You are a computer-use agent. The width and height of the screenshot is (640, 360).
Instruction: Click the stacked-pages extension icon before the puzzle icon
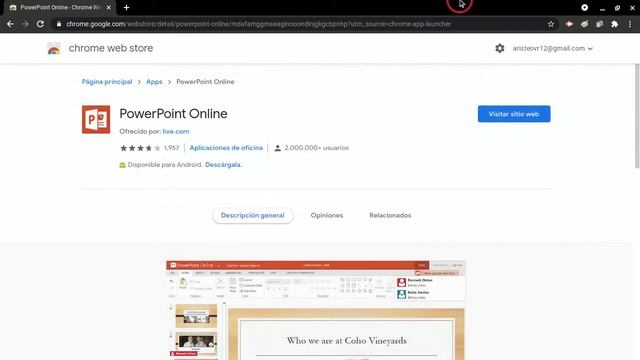(599, 24)
